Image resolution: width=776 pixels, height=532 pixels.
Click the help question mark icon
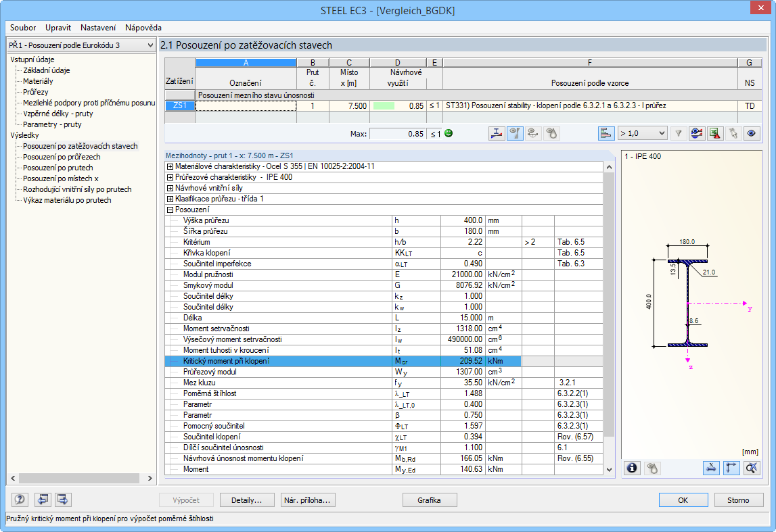pyautogui.click(x=20, y=500)
